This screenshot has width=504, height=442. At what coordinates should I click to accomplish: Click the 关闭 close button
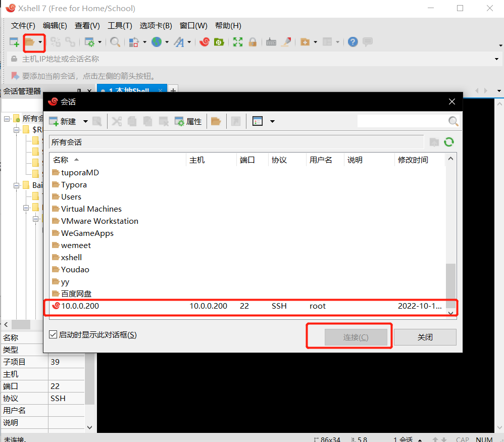pos(425,337)
